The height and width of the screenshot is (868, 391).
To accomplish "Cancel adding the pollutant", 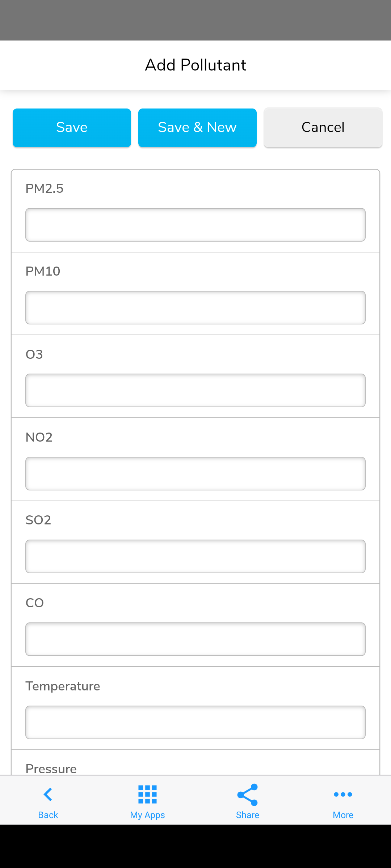I will pos(323,128).
